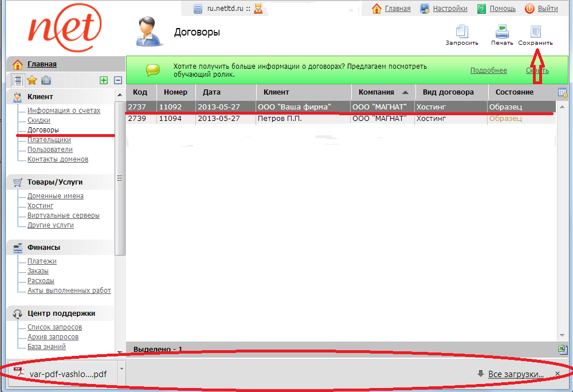Click the Печать printer icon

502,32
